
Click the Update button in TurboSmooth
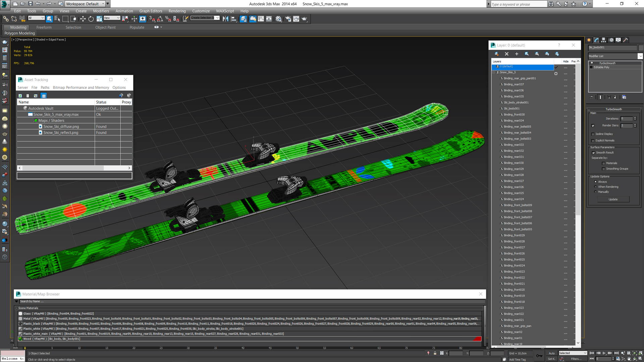click(613, 199)
